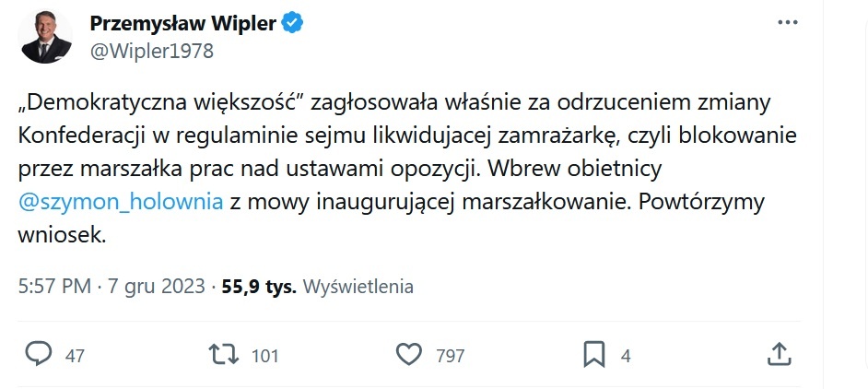Viewport: 868px width, 389px height.
Task: Click the Wyświetlenia label
Action: (x=358, y=287)
